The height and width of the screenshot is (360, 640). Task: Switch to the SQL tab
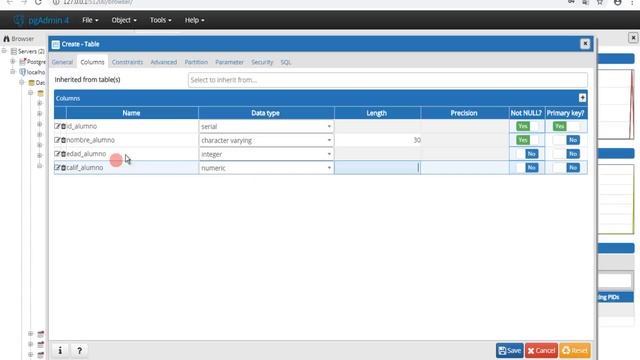(286, 62)
